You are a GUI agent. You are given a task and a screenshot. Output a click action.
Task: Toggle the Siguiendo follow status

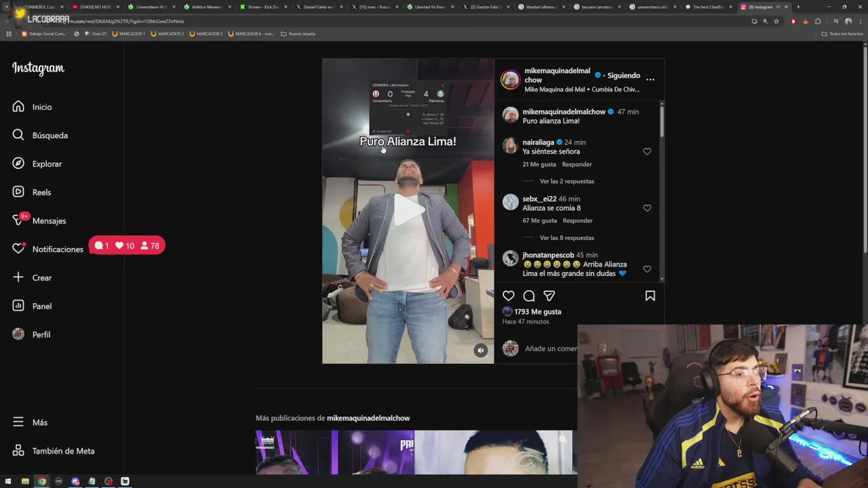point(623,75)
